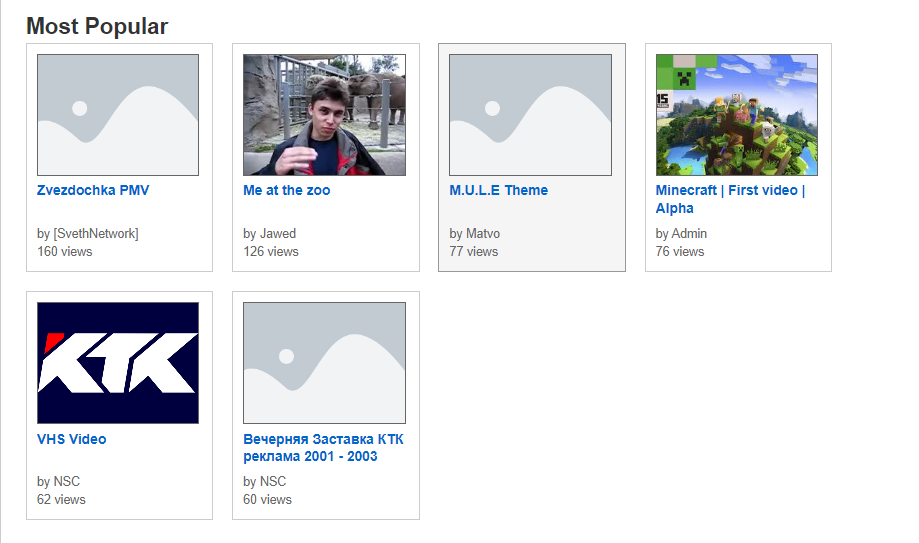Open the Zvezdochka PMV title link
The image size is (919, 543).
coord(93,190)
